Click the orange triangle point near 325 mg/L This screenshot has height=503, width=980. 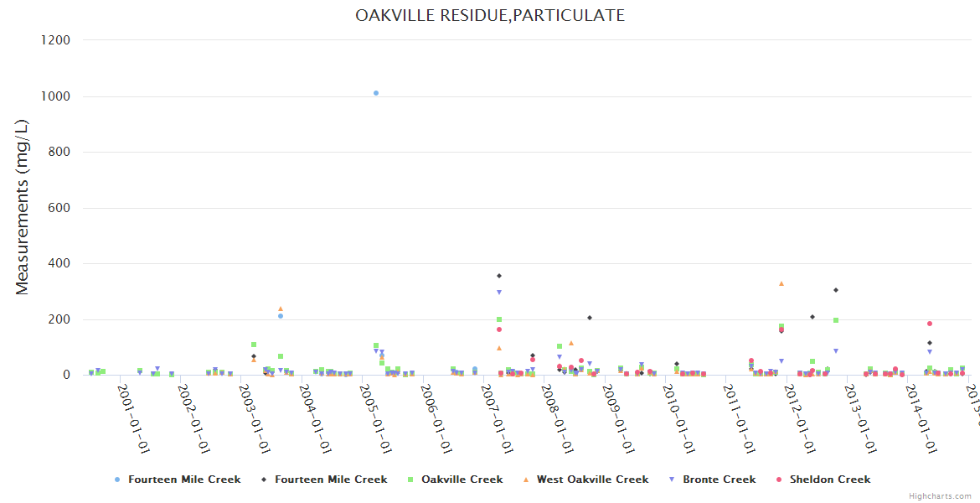click(781, 283)
